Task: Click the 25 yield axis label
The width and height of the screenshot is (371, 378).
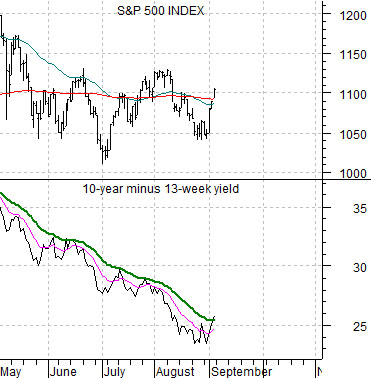Action: pos(360,327)
